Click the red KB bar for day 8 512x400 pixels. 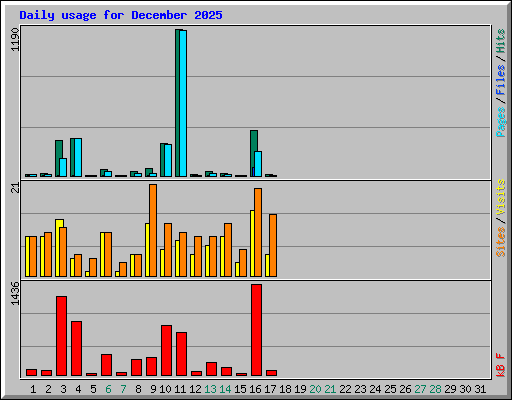click(x=136, y=367)
